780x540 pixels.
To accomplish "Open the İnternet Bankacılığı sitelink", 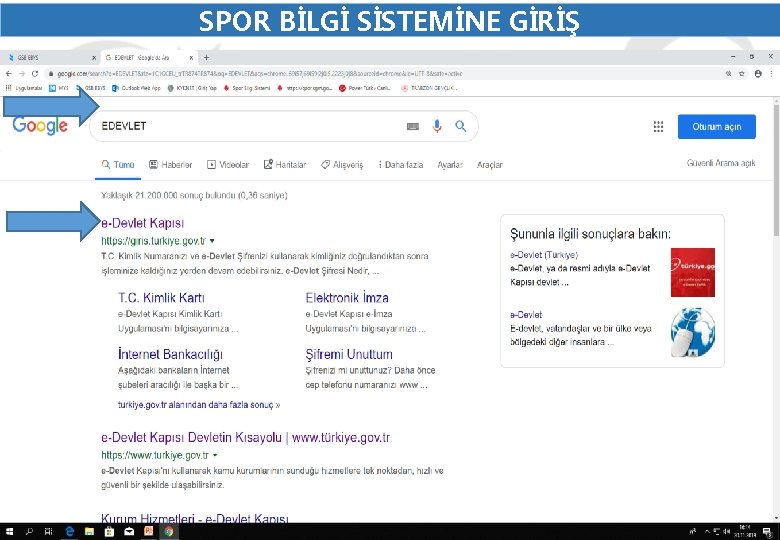I will point(170,354).
